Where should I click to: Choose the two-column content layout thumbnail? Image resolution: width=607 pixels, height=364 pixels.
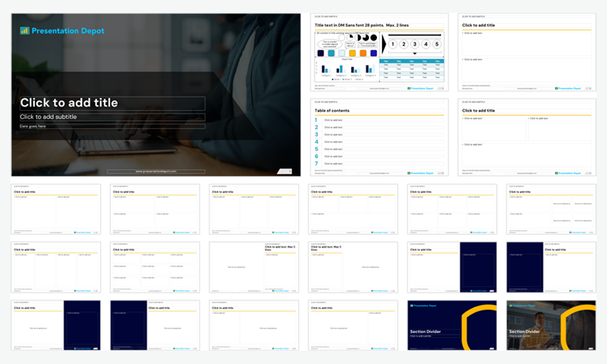pos(56,209)
